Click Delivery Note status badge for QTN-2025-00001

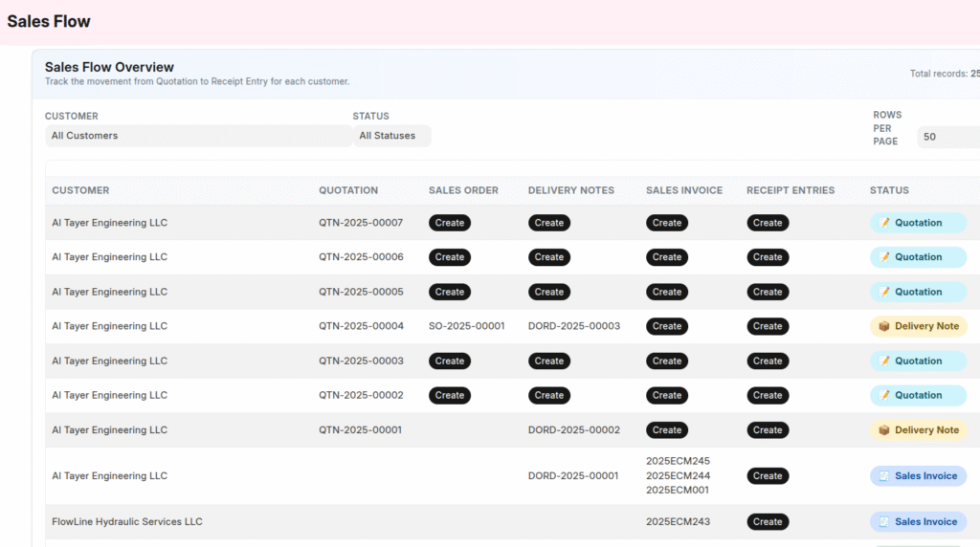[x=918, y=430]
